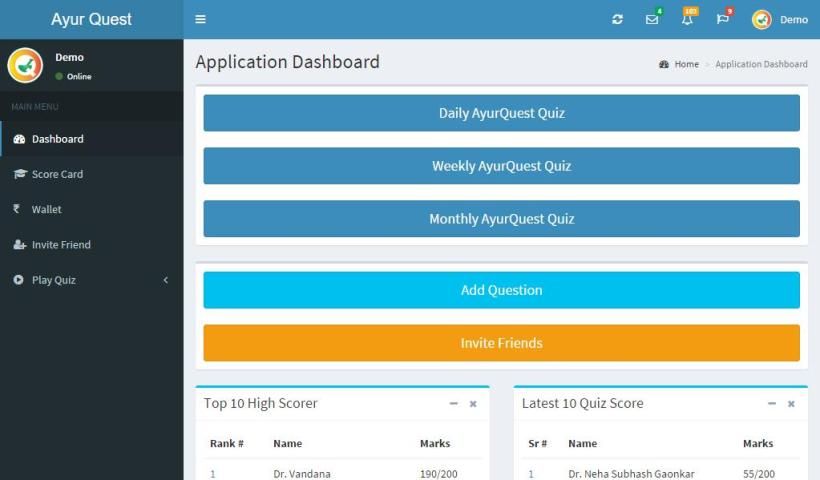Click the refresh icon in top bar
Screen dimensions: 820x480
(617, 20)
